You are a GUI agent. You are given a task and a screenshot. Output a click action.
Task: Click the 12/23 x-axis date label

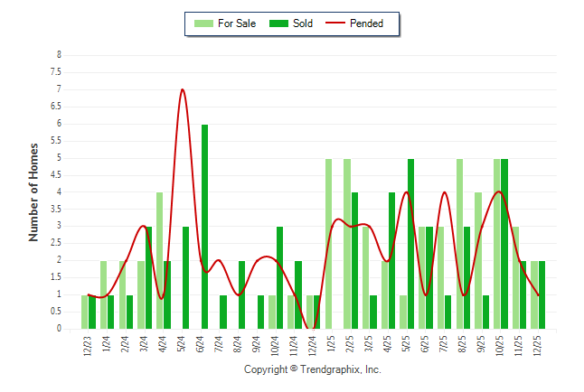pyautogui.click(x=89, y=347)
